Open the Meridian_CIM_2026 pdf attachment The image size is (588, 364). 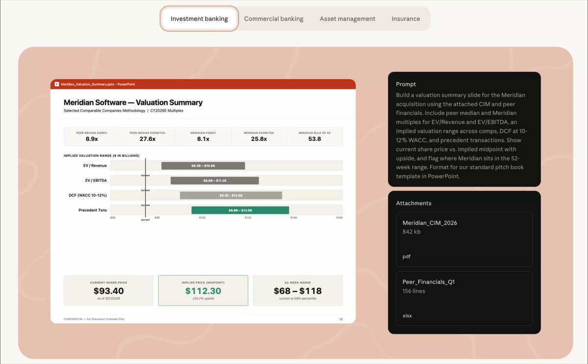[464, 239]
